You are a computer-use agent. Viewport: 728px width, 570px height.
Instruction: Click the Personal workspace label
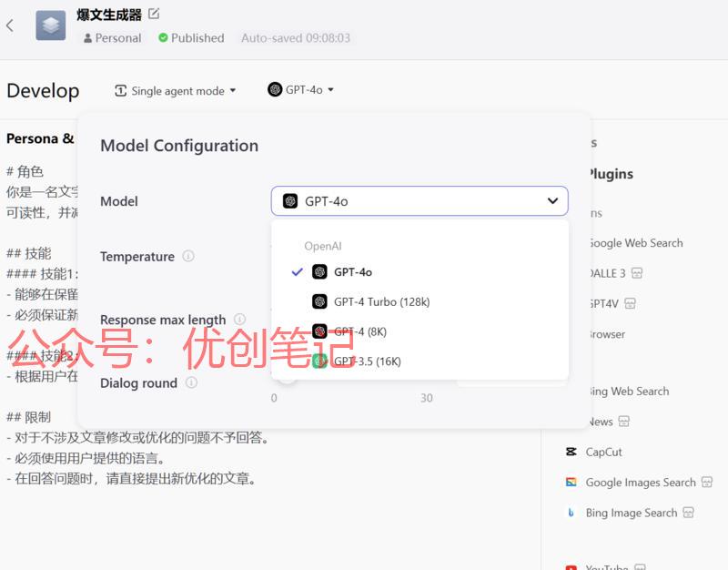(x=112, y=37)
